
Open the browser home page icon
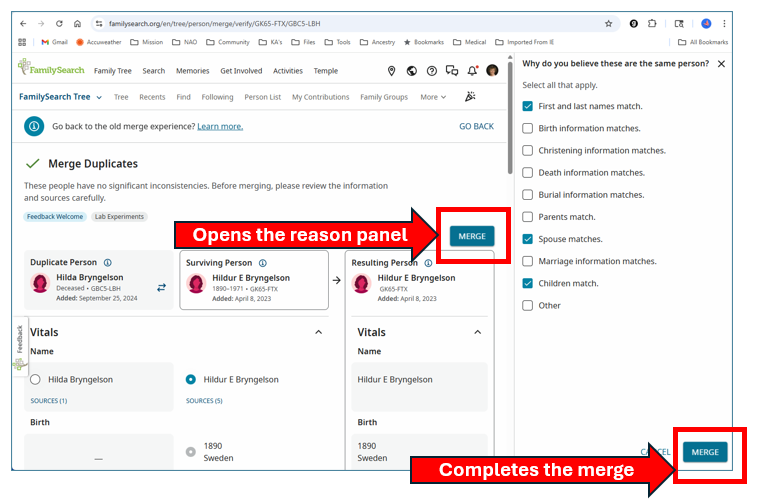tap(77, 23)
